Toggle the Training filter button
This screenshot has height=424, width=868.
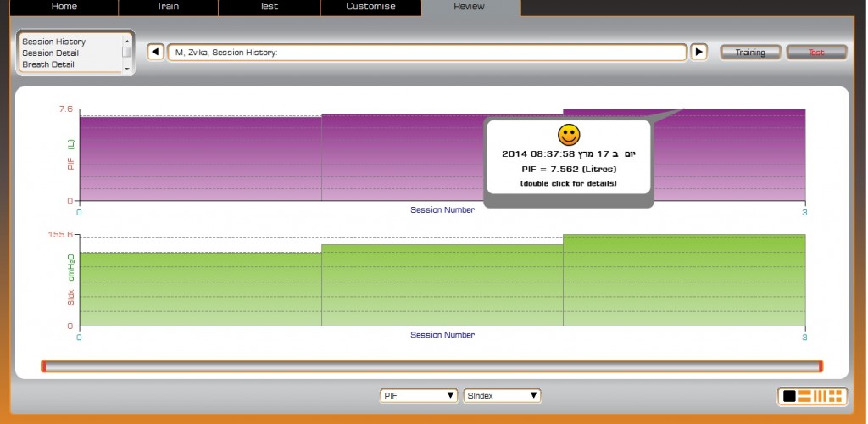tap(750, 53)
